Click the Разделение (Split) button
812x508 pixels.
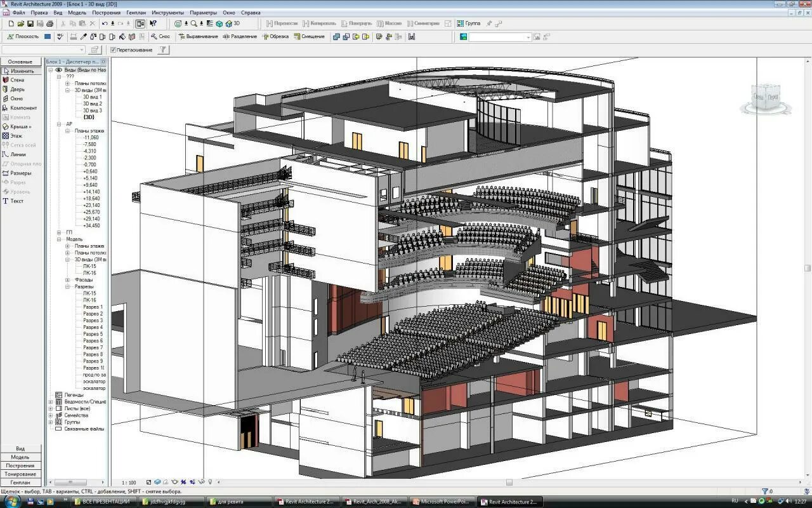coord(239,37)
